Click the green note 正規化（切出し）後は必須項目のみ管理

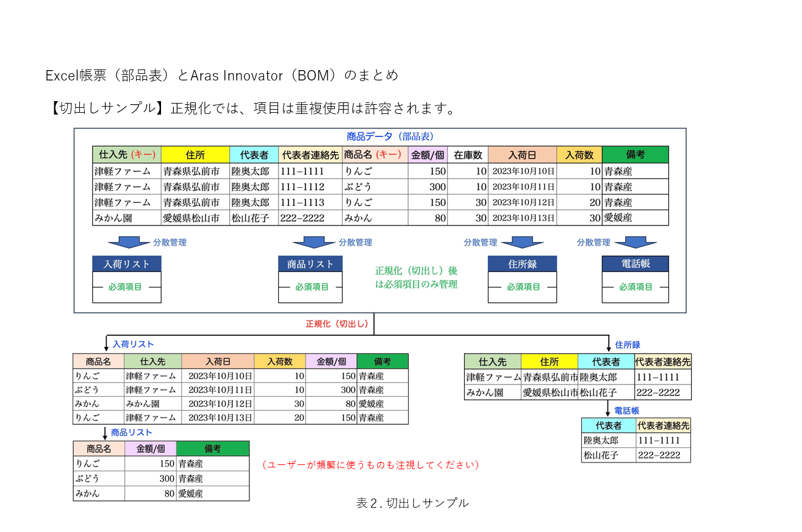pyautogui.click(x=416, y=277)
